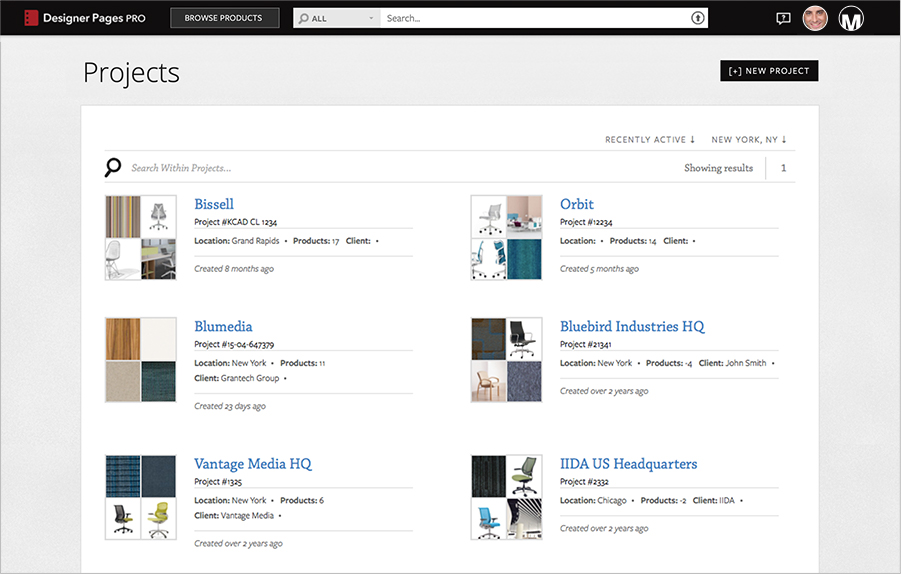Open the Orbit project link
The image size is (901, 574).
click(577, 204)
